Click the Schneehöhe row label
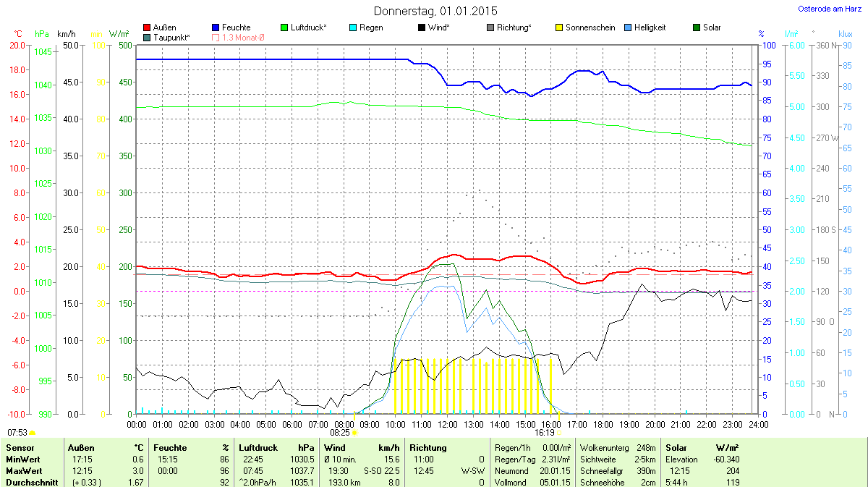Image resolution: width=868 pixels, height=487 pixels. tap(600, 483)
